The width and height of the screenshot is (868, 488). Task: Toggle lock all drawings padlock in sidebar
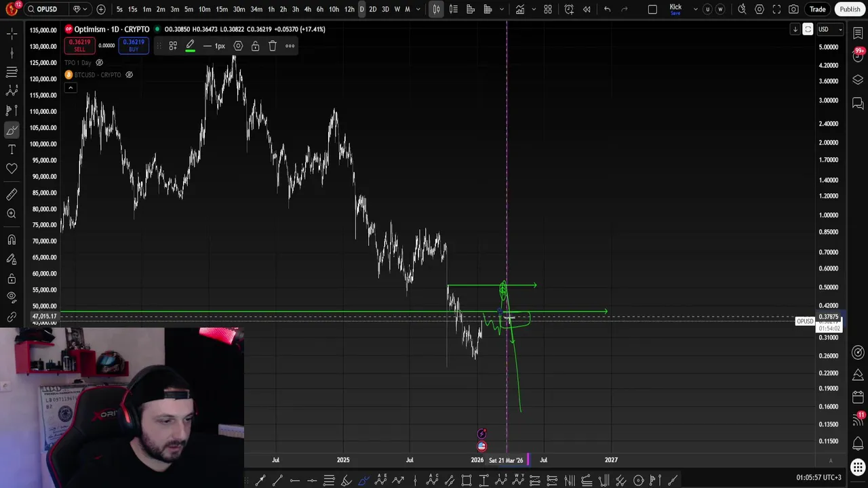click(x=12, y=278)
